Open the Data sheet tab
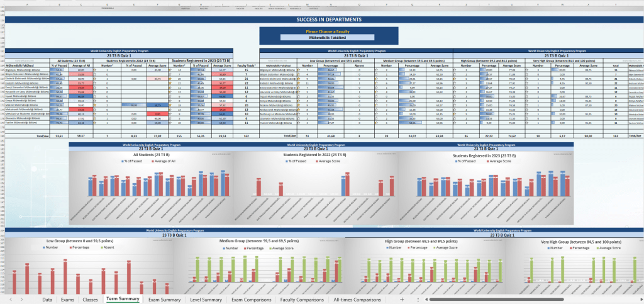 [x=47, y=300]
